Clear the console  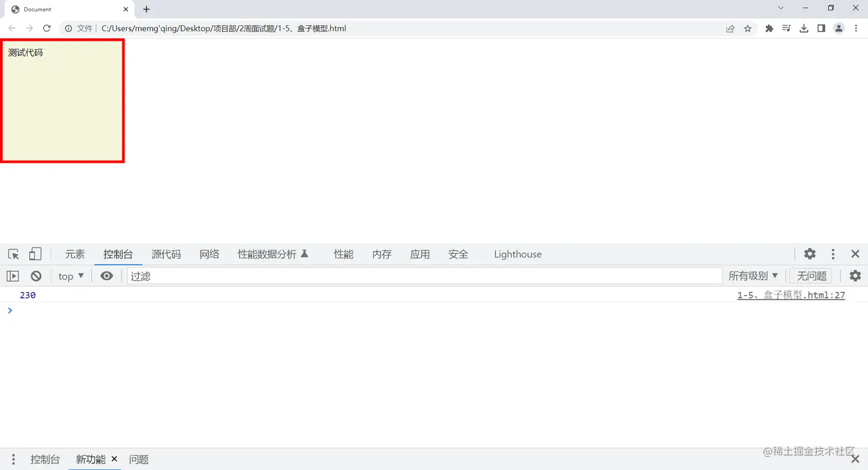point(36,276)
